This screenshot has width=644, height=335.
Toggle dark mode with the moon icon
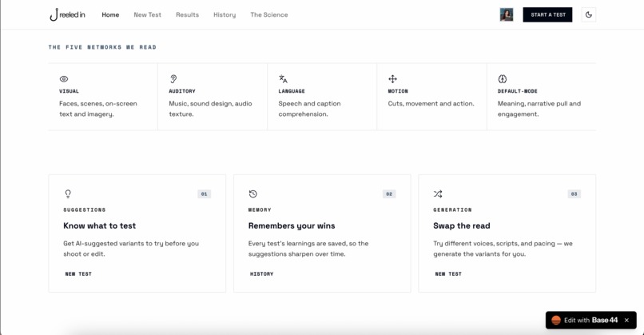coord(589,15)
